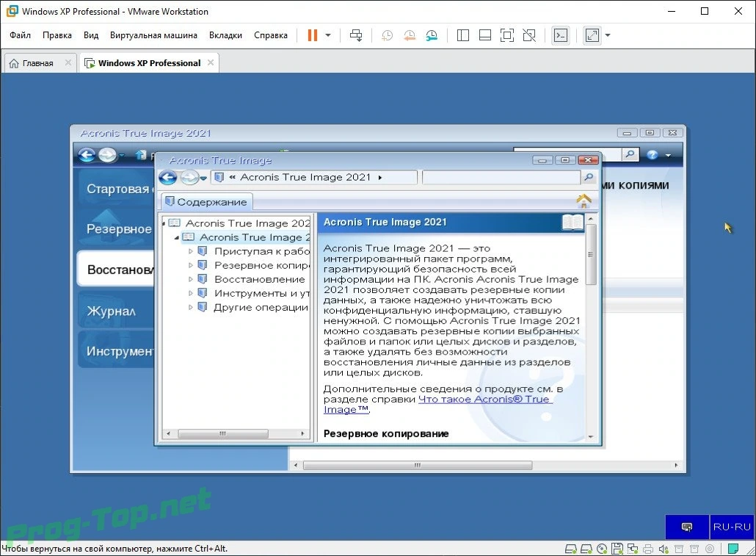This screenshot has width=756, height=556.
Task: Open the Правка menu
Action: [x=57, y=35]
